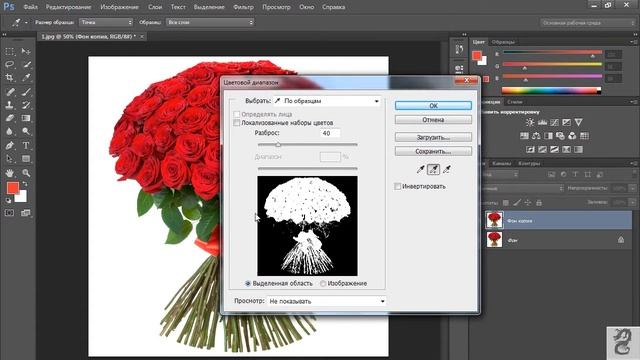Add a Vibrance adjustment (triangle icon)
Screen dimensions: 640x360
[578, 122]
